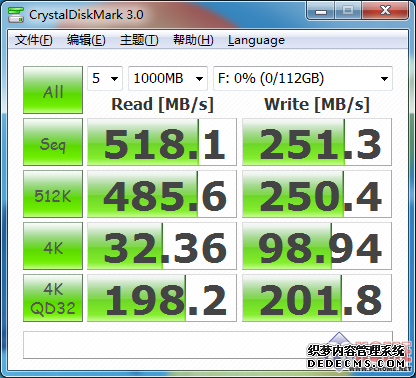Viewport: 416px width, 378px height.
Task: Start the Seq sequential test
Action: [x=53, y=142]
